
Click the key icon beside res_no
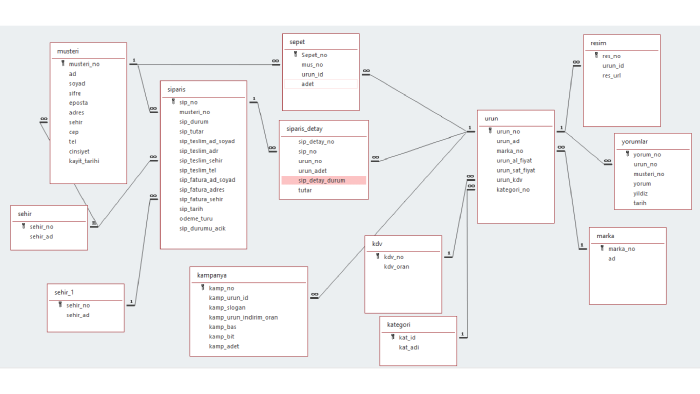pyautogui.click(x=596, y=56)
